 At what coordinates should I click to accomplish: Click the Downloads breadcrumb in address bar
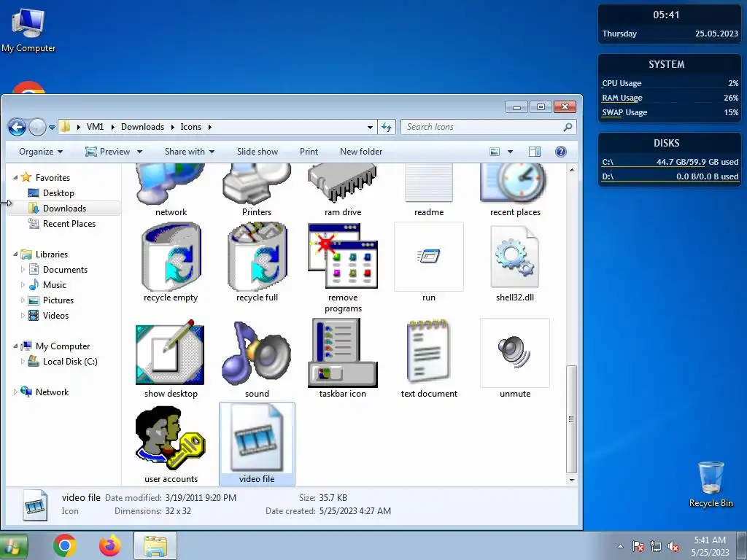tap(142, 127)
